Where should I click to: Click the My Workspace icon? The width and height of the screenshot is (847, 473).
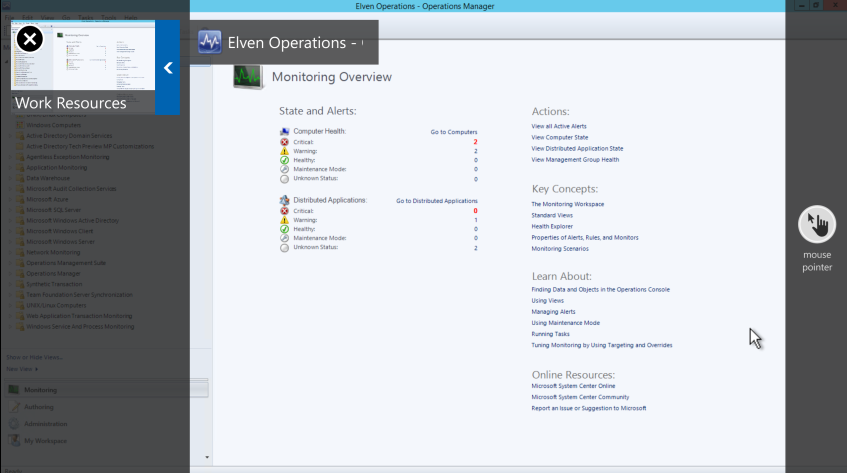tap(14, 441)
